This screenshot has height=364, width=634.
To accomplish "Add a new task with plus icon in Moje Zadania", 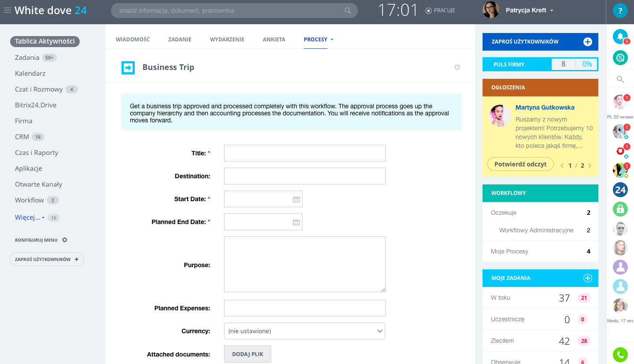I will point(587,278).
